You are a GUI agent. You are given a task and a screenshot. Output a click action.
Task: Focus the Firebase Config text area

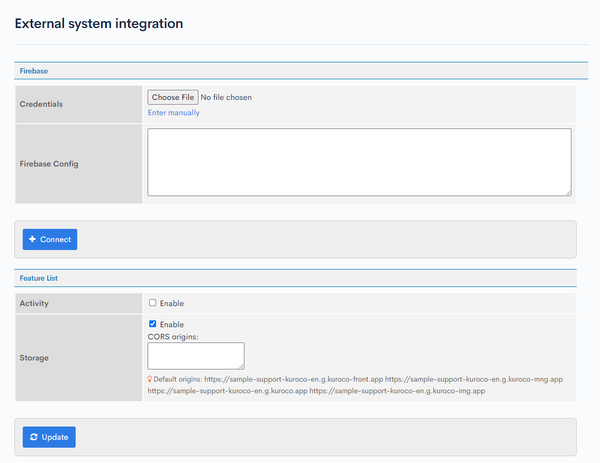click(x=359, y=162)
